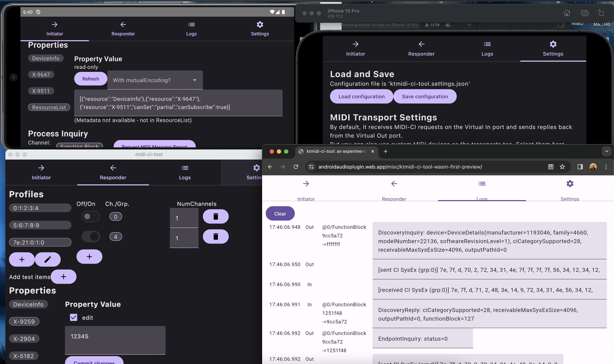Open the Function Block channel selector

tap(79, 145)
